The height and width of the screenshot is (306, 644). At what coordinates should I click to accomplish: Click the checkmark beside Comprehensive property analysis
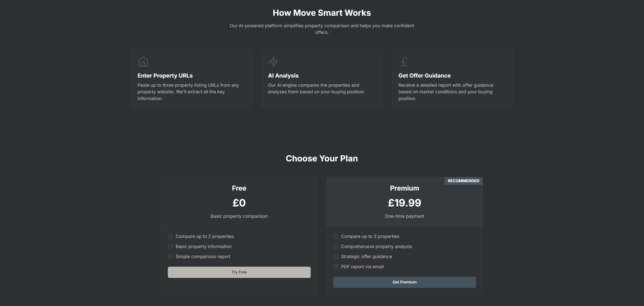(x=336, y=247)
